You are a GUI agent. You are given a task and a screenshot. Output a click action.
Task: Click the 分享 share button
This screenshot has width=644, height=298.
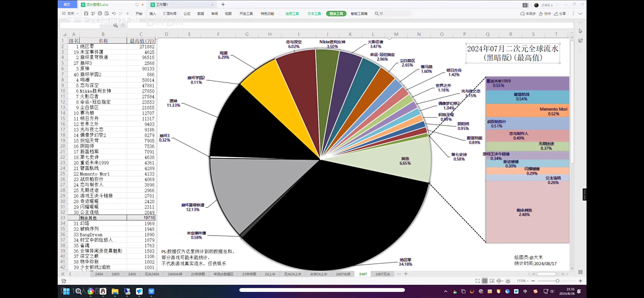pos(560,13)
